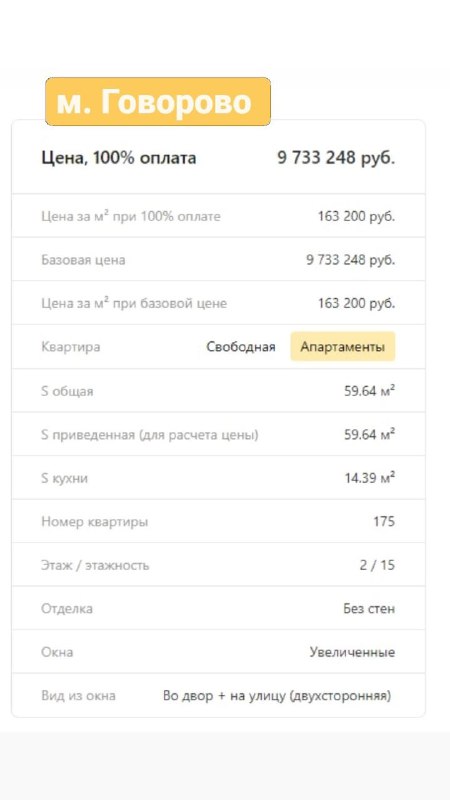Click the Вид из окна row label
The width and height of the screenshot is (450, 800).
click(x=79, y=695)
